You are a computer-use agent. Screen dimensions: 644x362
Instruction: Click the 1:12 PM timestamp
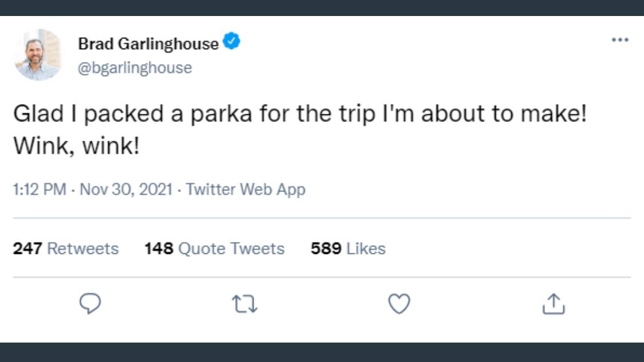pyautogui.click(x=39, y=189)
